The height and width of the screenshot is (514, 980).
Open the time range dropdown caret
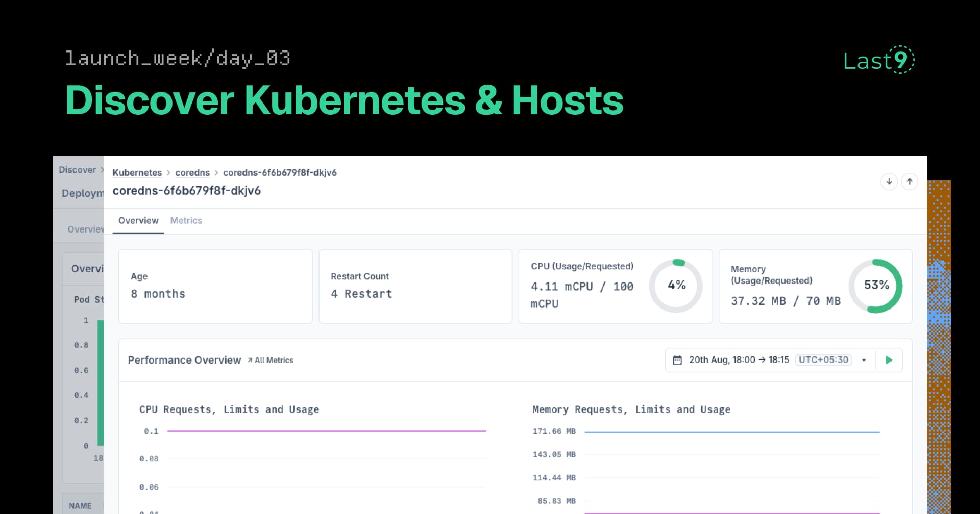[864, 359]
